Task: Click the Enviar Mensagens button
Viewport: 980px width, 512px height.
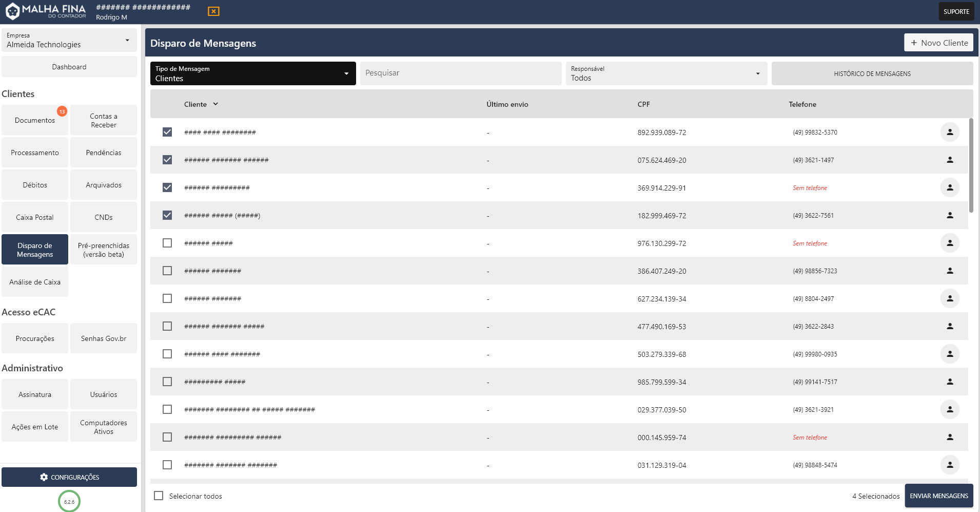Action: pyautogui.click(x=938, y=496)
